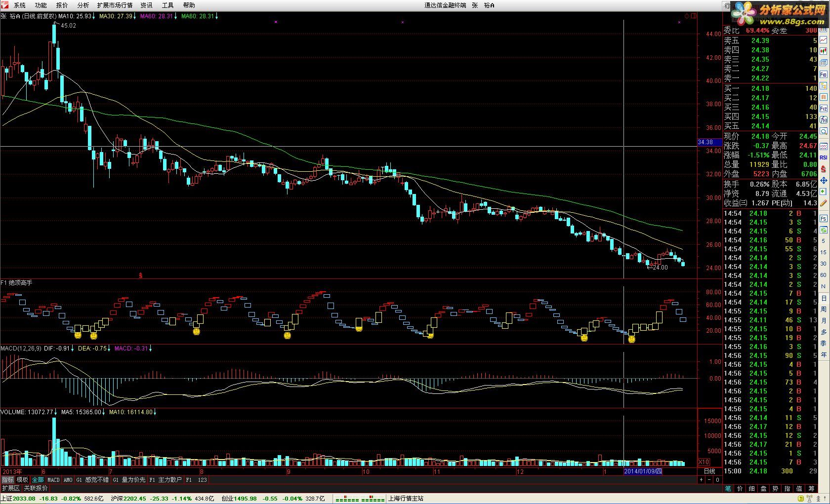This screenshot has width=830, height=504.
Task: Select the 30-minute period button
Action: click(824, 264)
